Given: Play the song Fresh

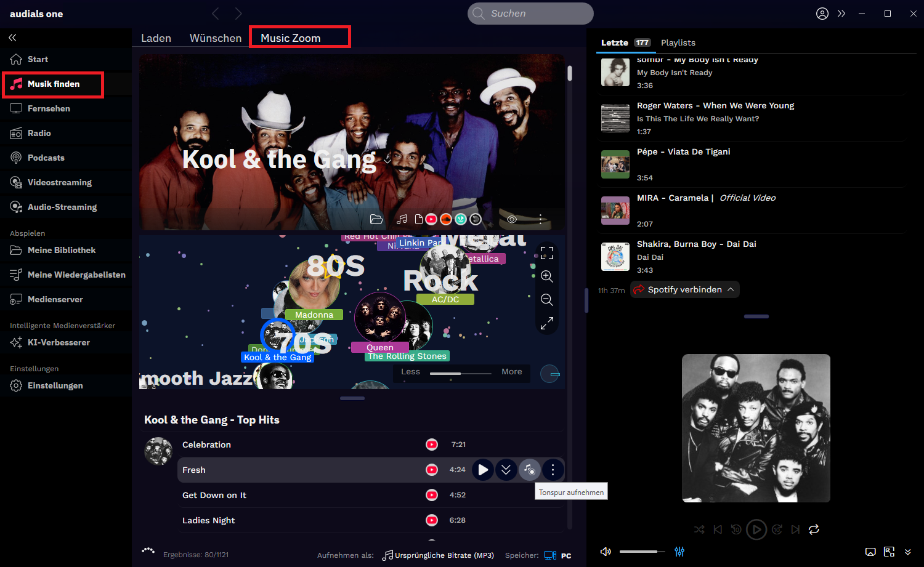Looking at the screenshot, I should 483,470.
